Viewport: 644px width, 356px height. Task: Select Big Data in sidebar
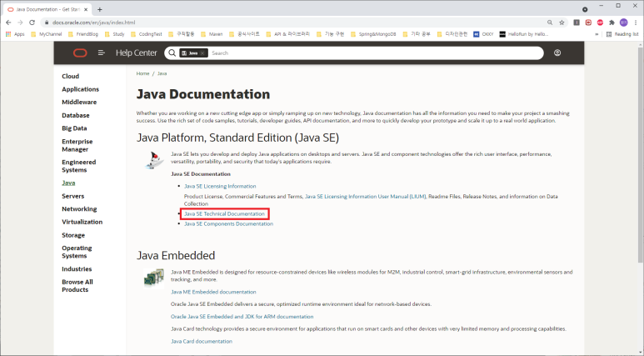(74, 128)
